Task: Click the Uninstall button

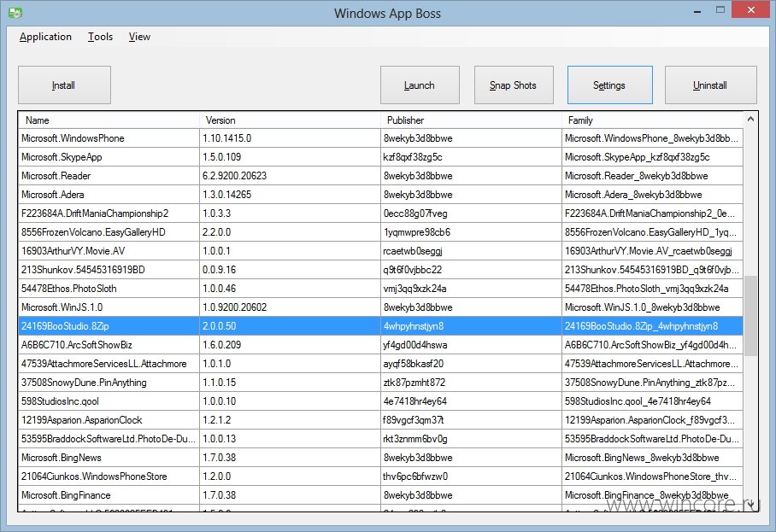Action: point(711,85)
